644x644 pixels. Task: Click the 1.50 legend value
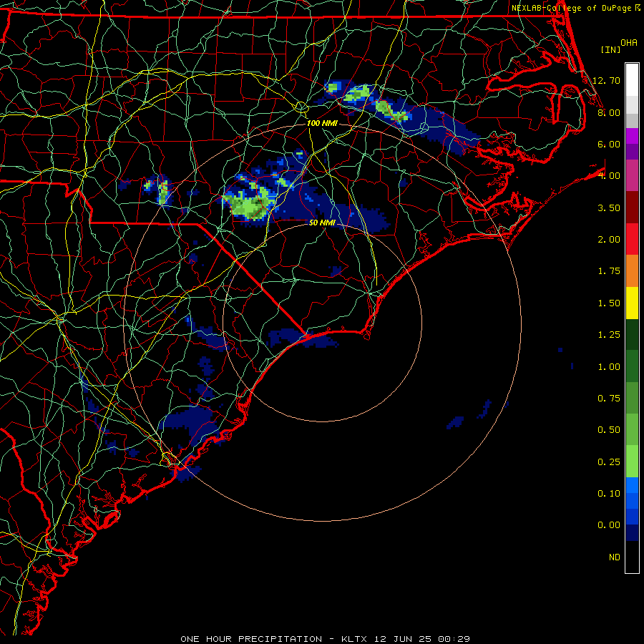[x=609, y=303]
